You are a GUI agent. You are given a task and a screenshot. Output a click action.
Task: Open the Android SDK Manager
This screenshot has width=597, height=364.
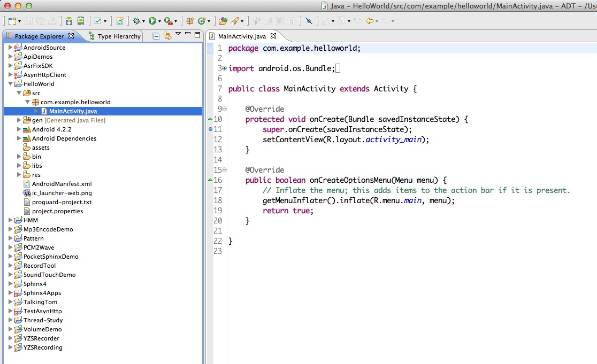point(69,21)
